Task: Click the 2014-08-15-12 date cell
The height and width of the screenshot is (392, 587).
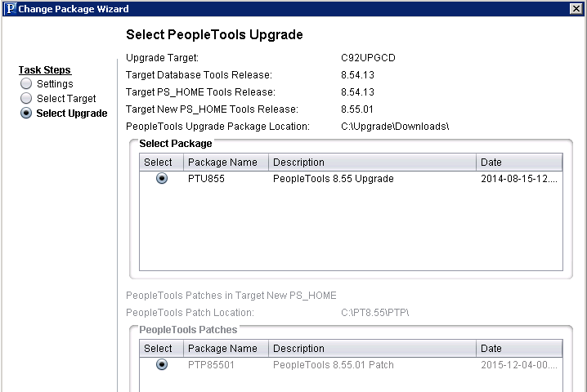Action: 519,179
